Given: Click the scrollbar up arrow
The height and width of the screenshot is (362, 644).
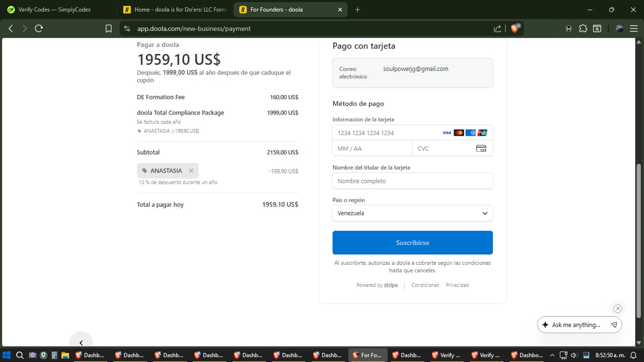Looking at the screenshot, I should coord(639,42).
